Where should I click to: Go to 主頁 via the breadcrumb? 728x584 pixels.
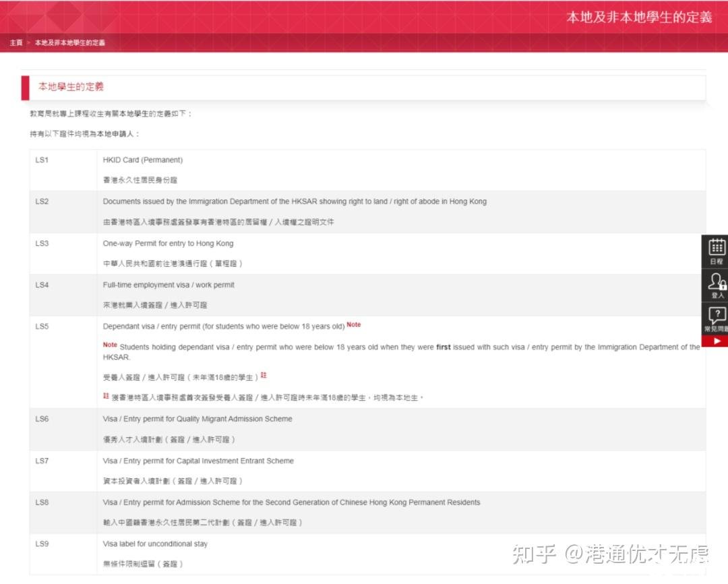pos(16,42)
